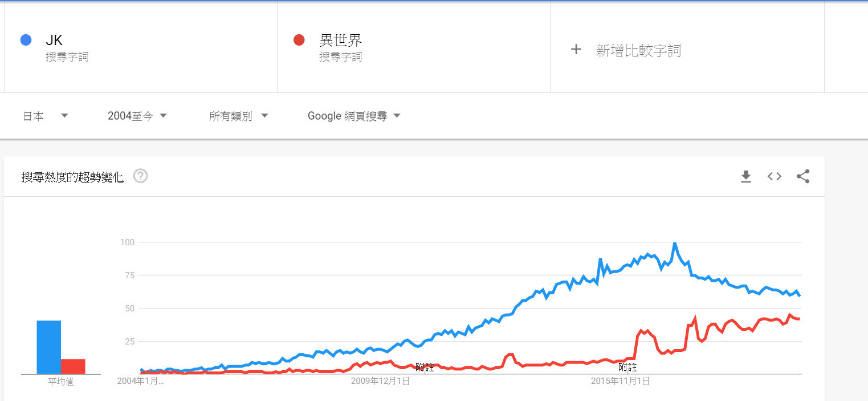The image size is (868, 401).
Task: Click the red dot beside 異世界
Action: (x=299, y=40)
